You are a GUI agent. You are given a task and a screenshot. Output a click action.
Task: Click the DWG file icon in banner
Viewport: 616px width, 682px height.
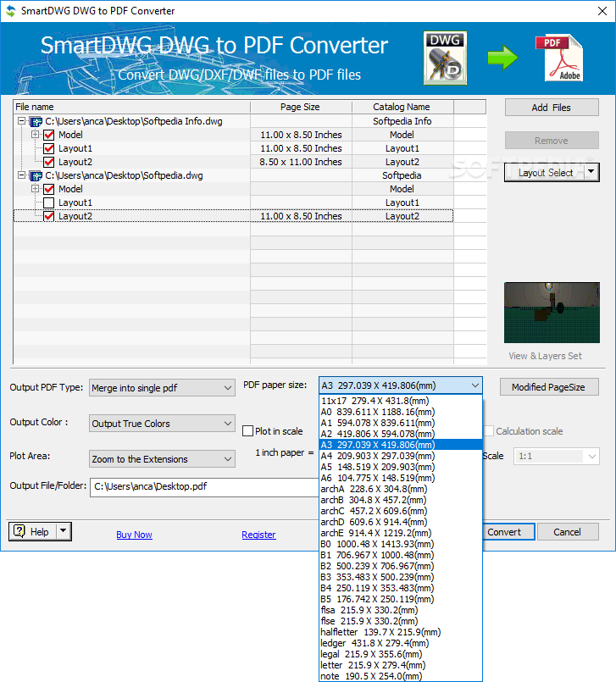pyautogui.click(x=445, y=58)
